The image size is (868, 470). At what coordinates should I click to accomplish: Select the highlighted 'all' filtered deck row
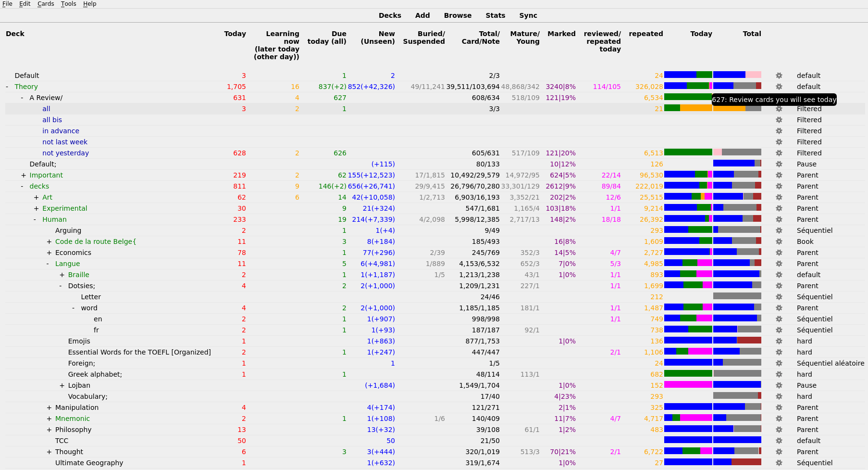coord(46,108)
